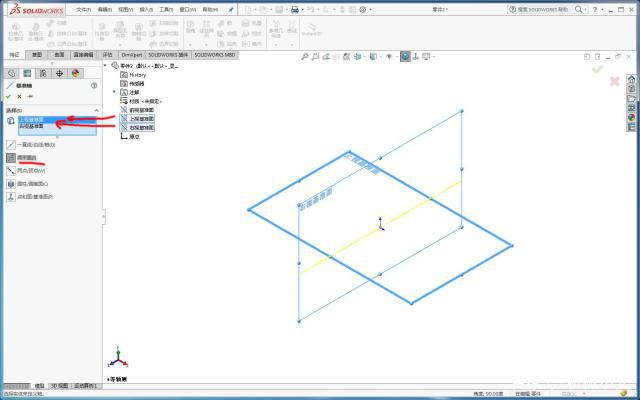Screen dimensions: 640x400
Task: Expand the 注解 (Annotations) folder in the tree
Action: click(x=114, y=92)
